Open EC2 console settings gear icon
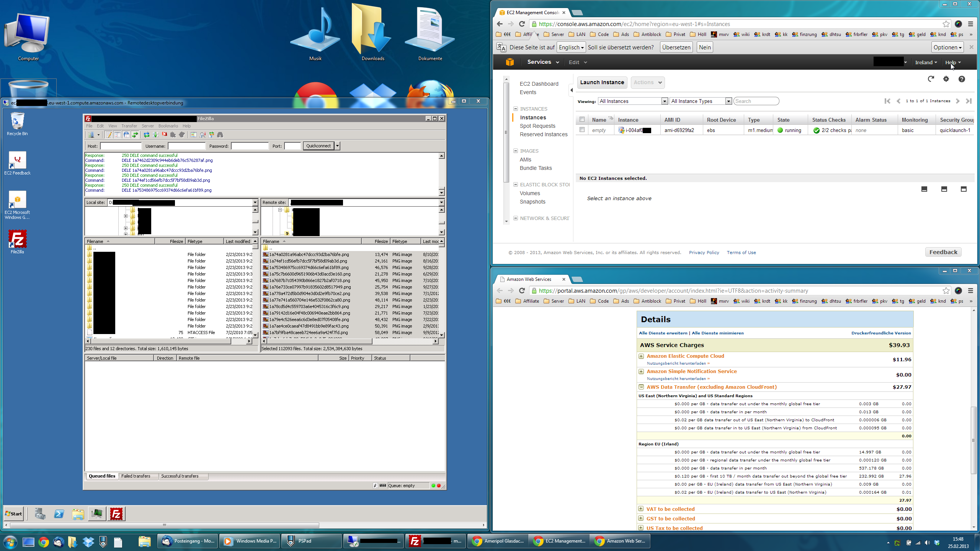Screen dimensions: 980x551 click(x=946, y=79)
